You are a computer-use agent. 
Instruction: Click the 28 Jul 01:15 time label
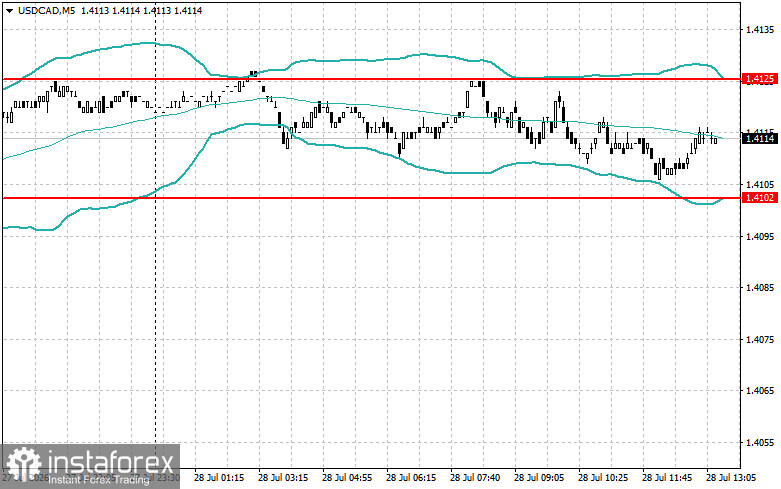(x=219, y=478)
